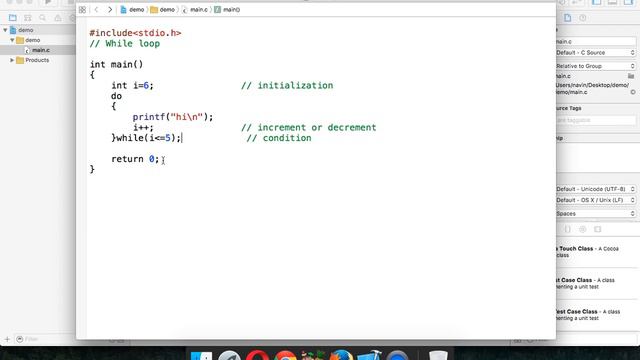Image resolution: width=640 pixels, height=360 pixels.
Task: Show the Quick Help inspector
Action: (583, 18)
